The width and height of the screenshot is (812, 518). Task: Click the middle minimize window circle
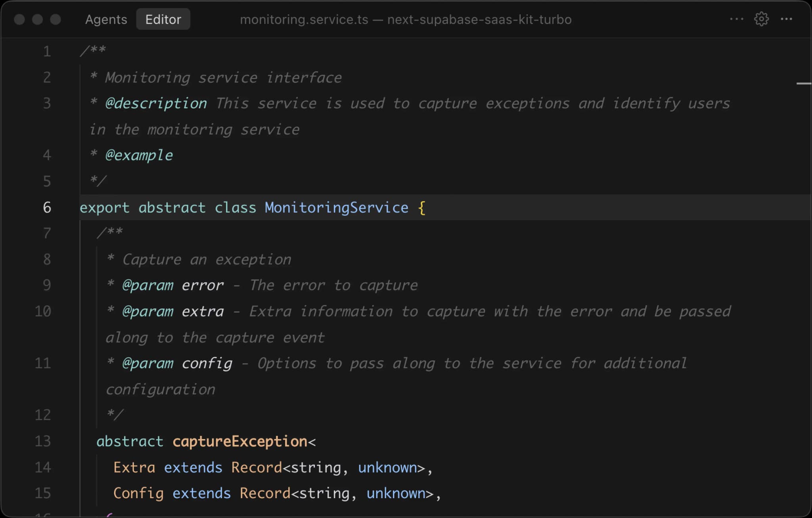[x=38, y=19]
